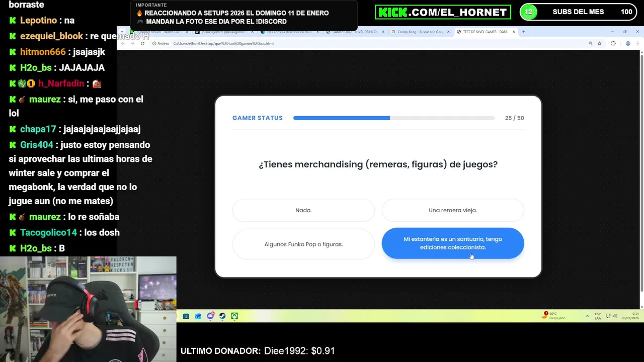Go back with the browser back arrow
The image size is (644, 362).
pos(123,44)
